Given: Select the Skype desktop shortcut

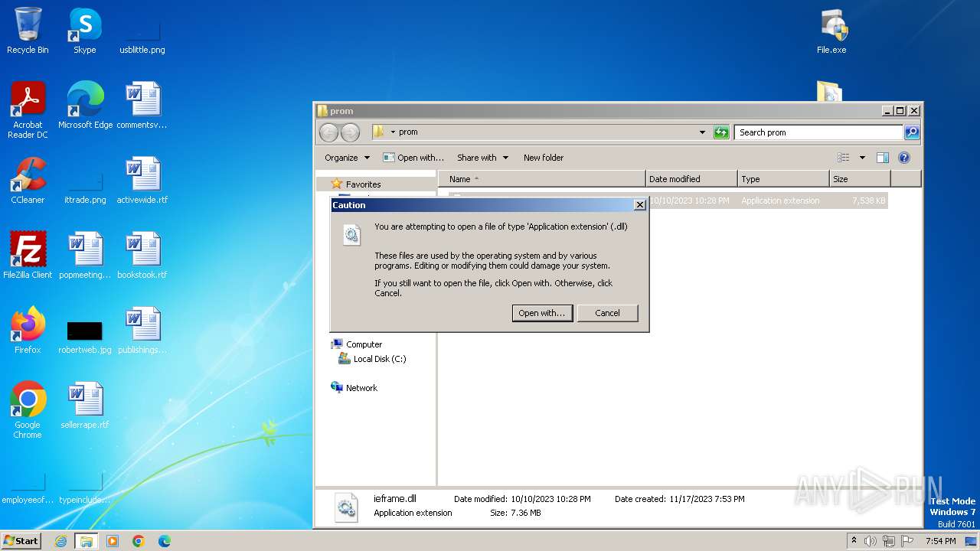Looking at the screenshot, I should point(84,31).
